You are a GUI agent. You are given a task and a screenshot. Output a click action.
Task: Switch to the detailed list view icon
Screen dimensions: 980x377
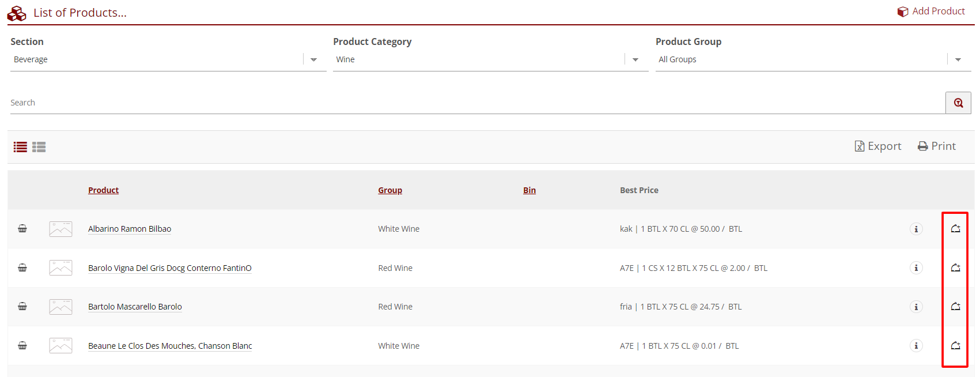pos(39,147)
